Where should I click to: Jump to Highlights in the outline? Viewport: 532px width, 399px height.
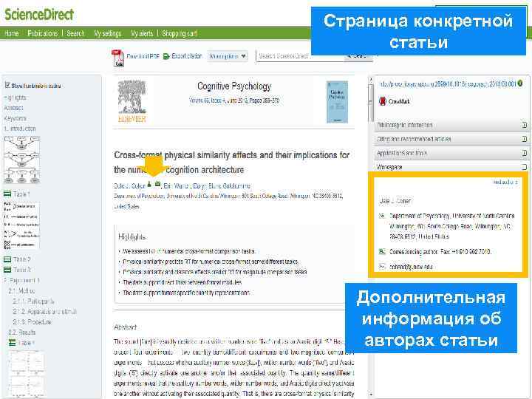(x=15, y=98)
